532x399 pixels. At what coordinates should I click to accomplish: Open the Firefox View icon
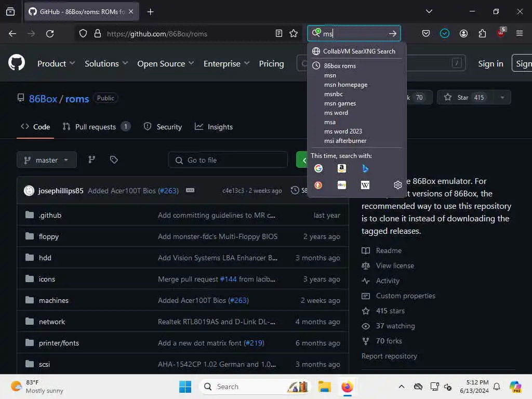tap(10, 12)
